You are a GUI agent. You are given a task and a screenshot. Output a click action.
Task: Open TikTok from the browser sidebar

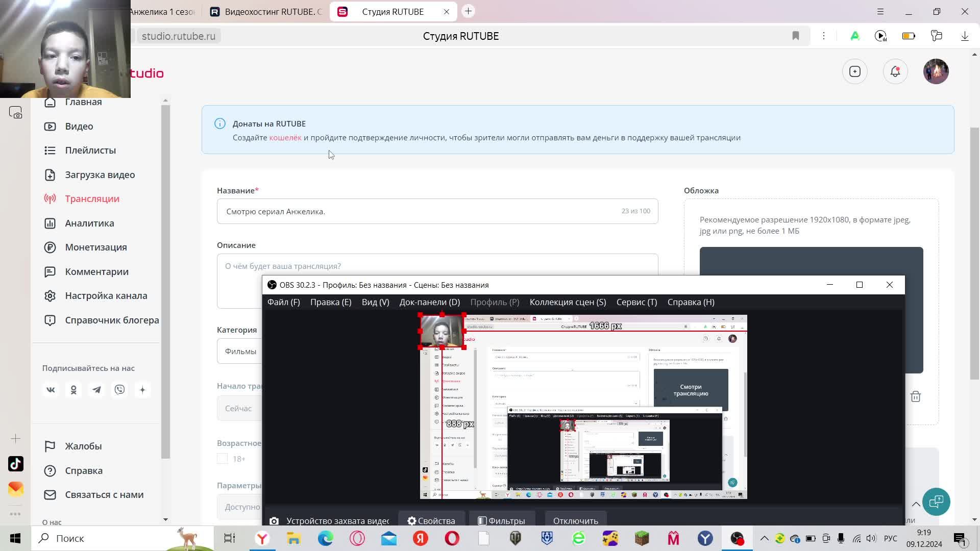(x=15, y=464)
